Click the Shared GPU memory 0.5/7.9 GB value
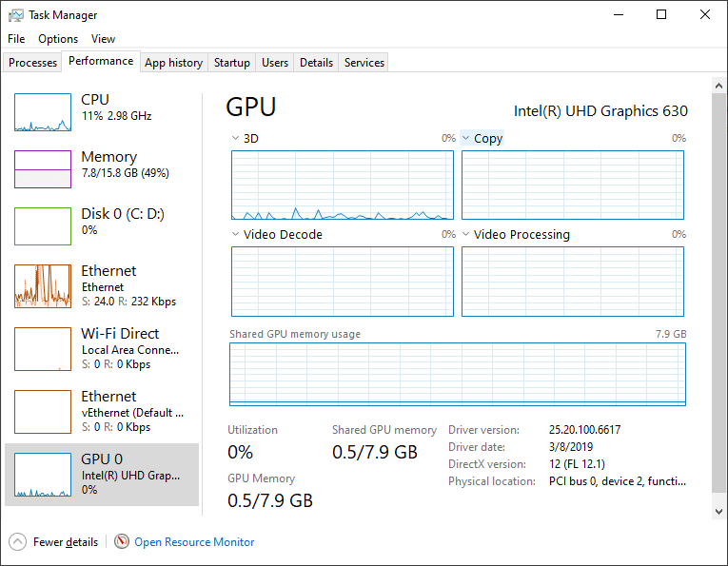Viewport: 728px width, 566px height. 375,452
